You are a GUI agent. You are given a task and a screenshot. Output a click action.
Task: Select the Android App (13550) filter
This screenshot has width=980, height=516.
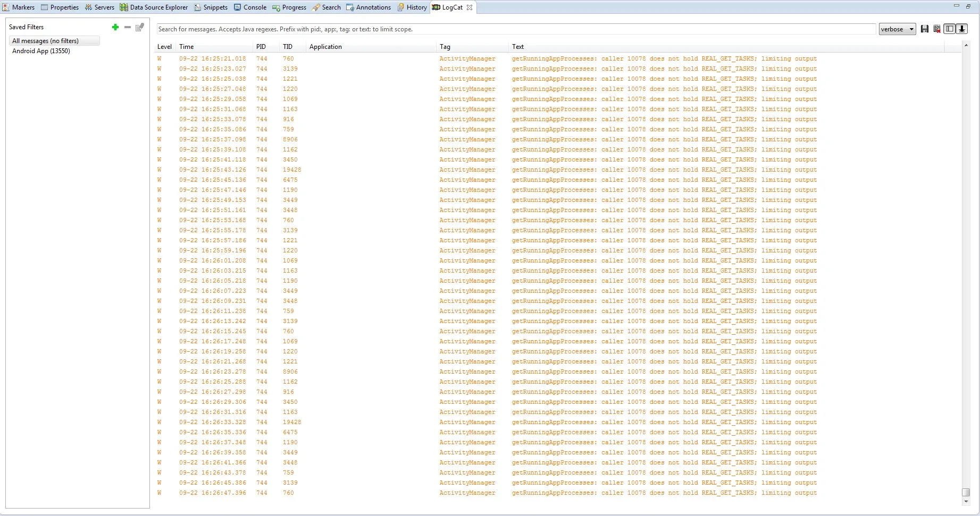coord(41,51)
